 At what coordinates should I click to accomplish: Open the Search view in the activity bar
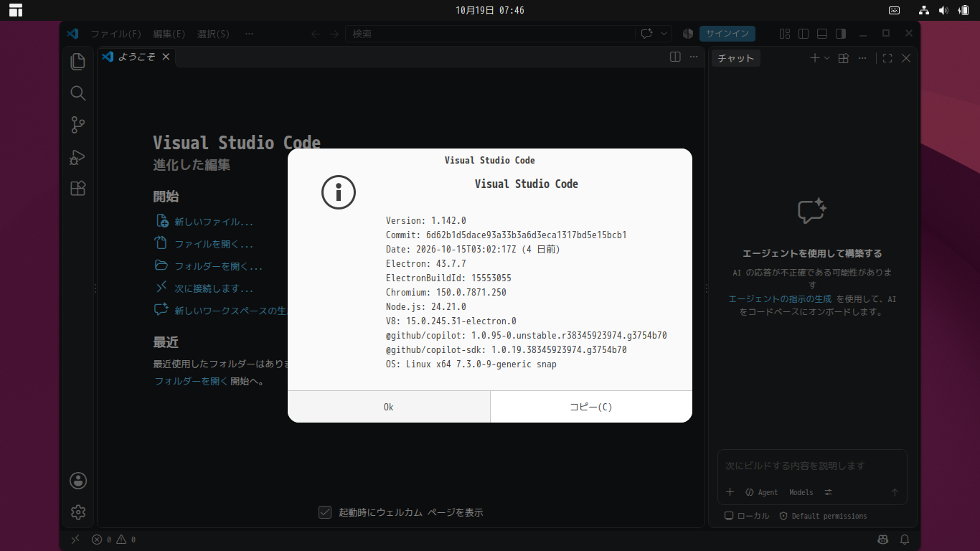(78, 93)
